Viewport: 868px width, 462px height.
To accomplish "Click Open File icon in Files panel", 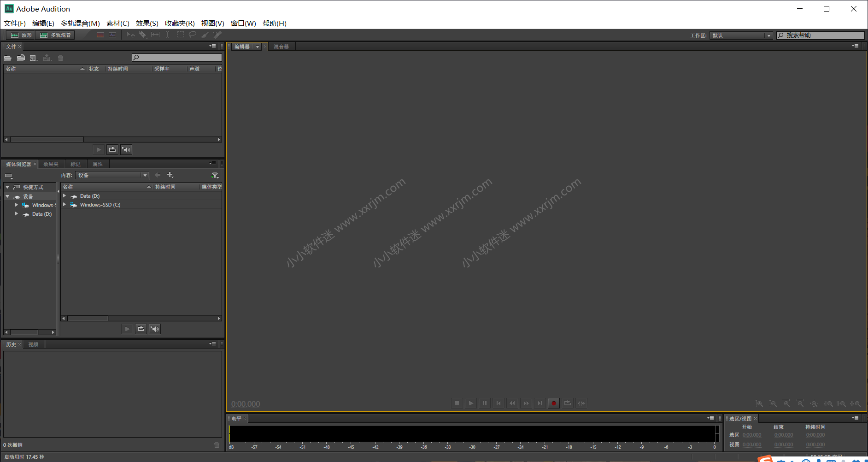I will click(x=8, y=58).
